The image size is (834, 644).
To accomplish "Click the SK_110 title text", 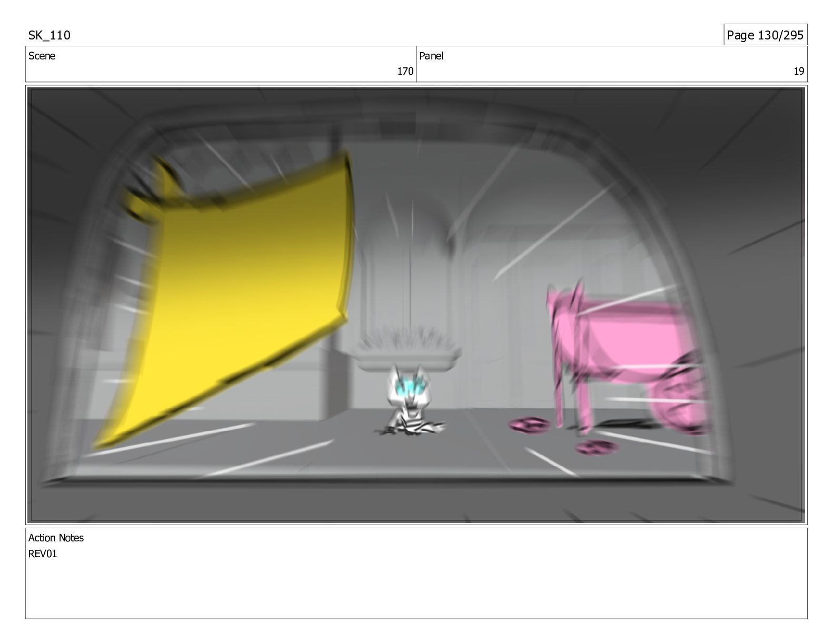I will tap(49, 35).
